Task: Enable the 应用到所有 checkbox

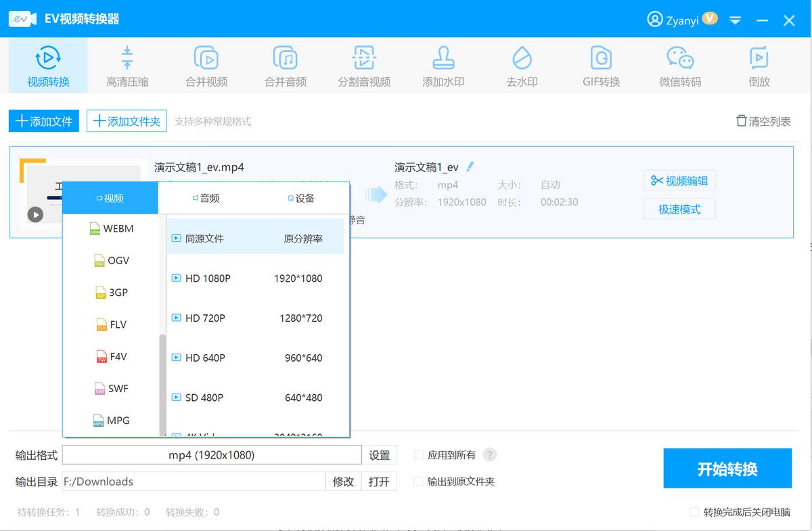Action: [x=418, y=454]
